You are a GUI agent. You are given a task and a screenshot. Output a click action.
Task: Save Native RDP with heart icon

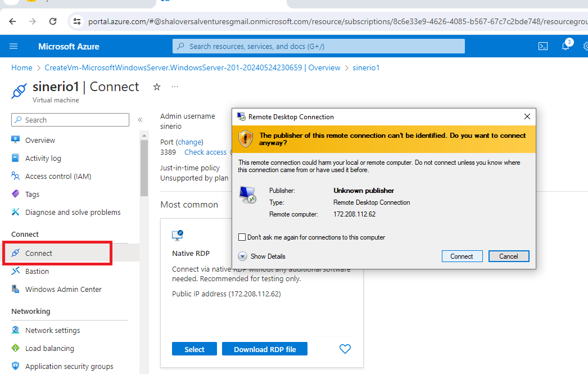point(345,349)
